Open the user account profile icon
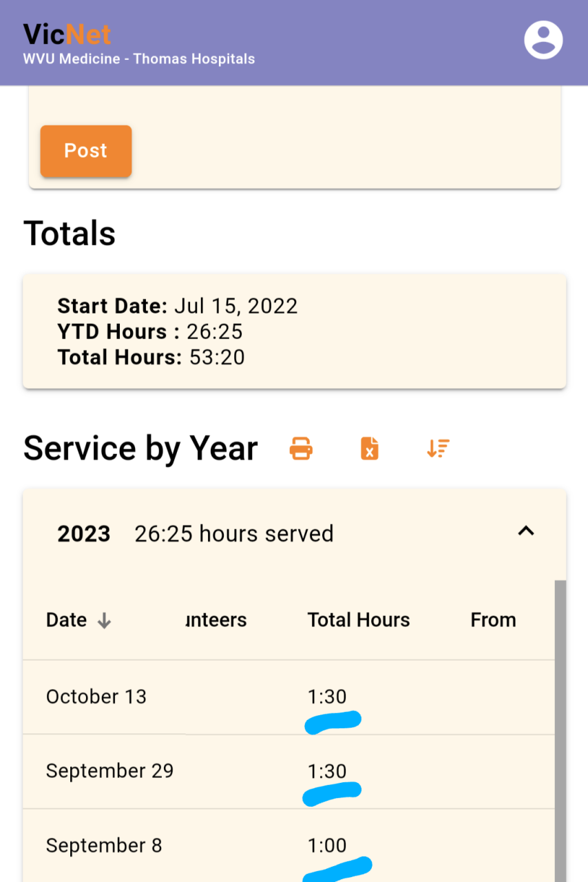The height and width of the screenshot is (882, 588). point(543,40)
